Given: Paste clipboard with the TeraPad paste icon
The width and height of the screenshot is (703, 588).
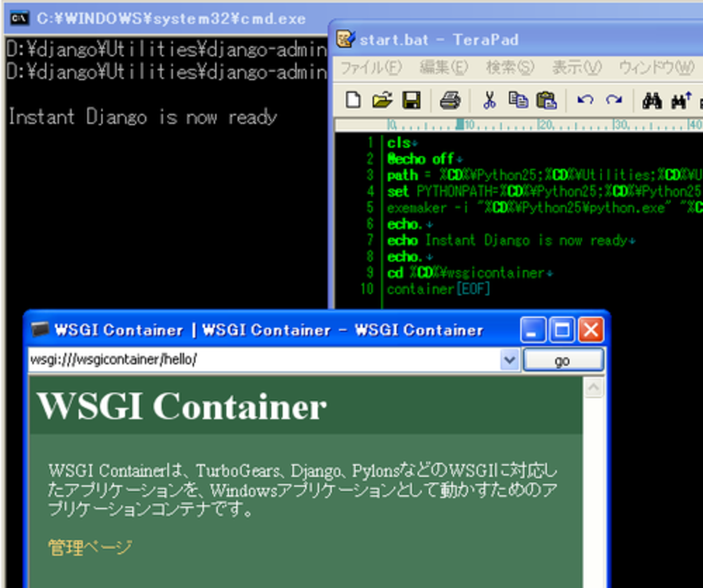Looking at the screenshot, I should 546,100.
